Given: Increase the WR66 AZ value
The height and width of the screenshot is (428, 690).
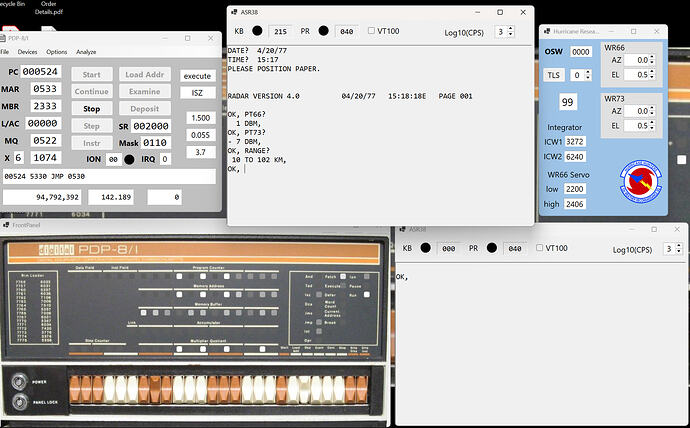Looking at the screenshot, I should click(652, 57).
